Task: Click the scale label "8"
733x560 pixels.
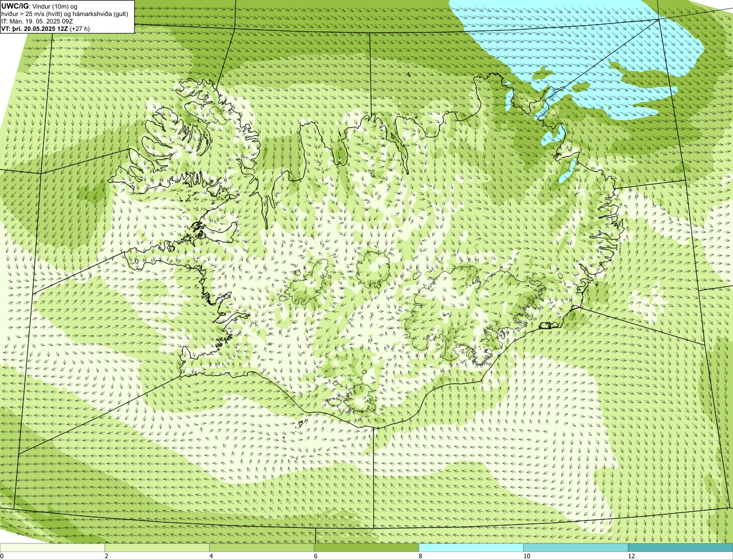Action: point(420,556)
